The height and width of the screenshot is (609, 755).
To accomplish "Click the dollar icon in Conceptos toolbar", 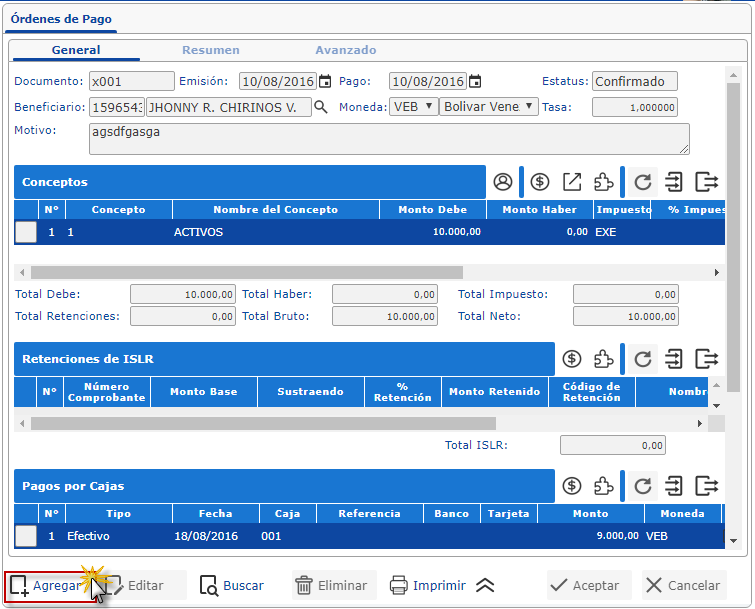I will click(x=540, y=182).
